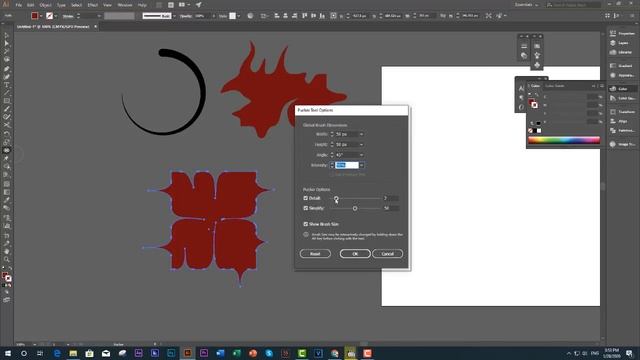Viewport: 640px width, 360px height.
Task: Click the None color icon in Color panel
Action: coord(530,131)
